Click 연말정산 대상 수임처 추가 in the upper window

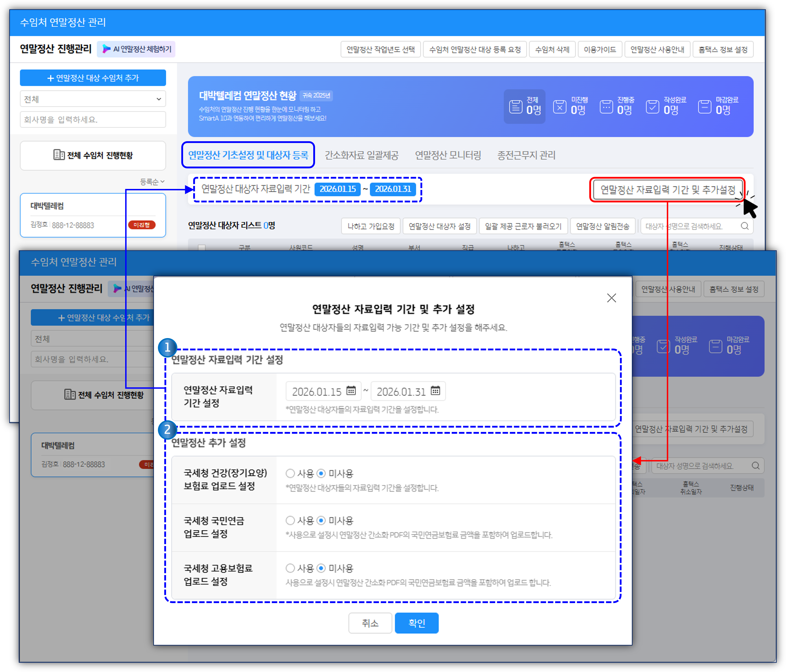coord(93,78)
